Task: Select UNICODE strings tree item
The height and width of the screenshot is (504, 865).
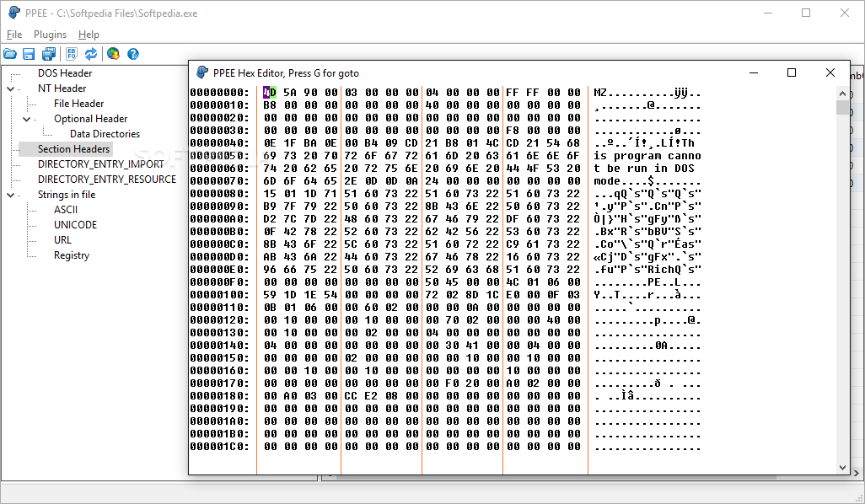Action: coord(76,225)
